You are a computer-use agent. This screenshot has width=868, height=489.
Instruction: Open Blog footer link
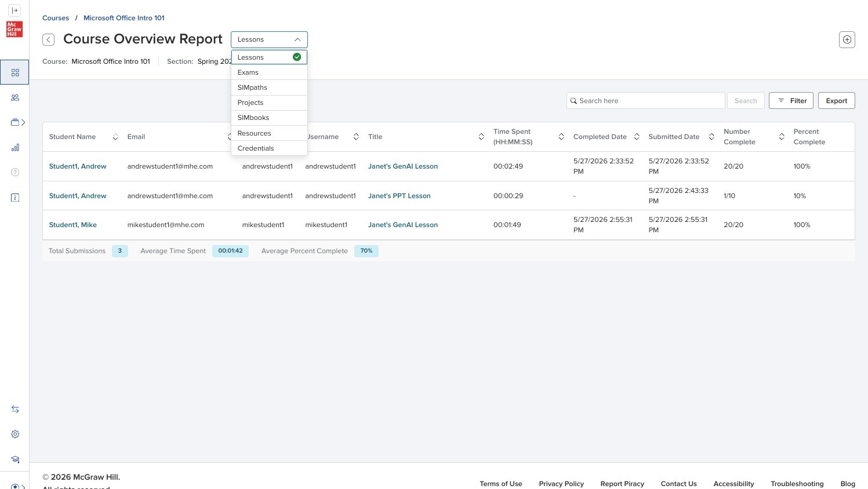848,484
